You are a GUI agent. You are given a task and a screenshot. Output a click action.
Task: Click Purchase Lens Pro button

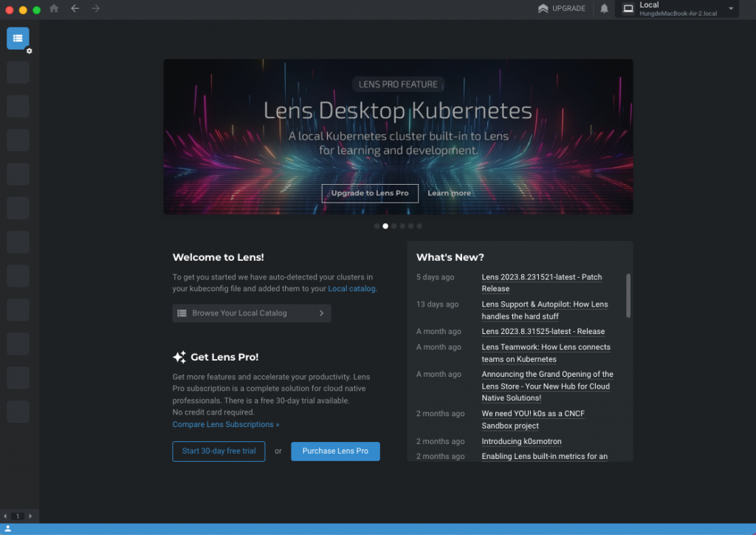[x=335, y=451]
